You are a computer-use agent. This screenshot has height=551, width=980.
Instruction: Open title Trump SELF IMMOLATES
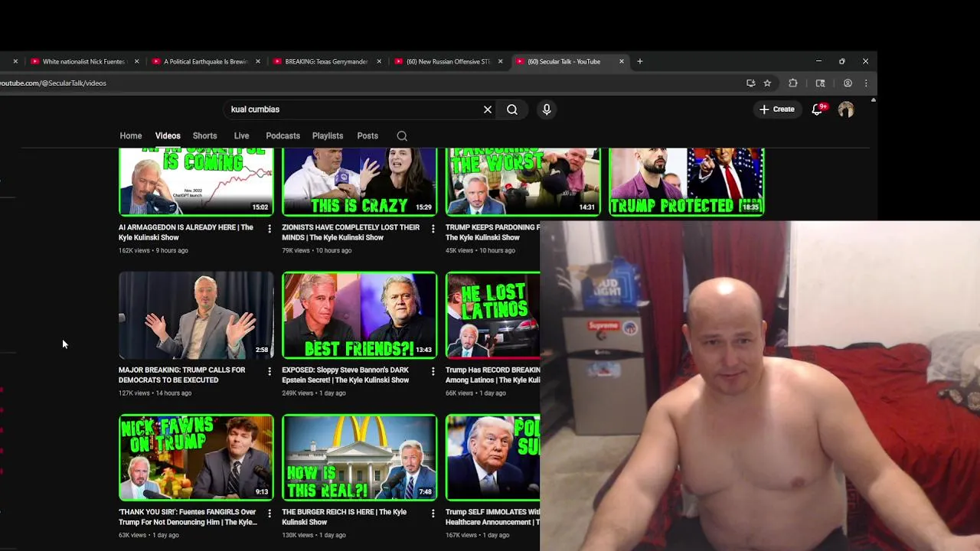tap(492, 517)
